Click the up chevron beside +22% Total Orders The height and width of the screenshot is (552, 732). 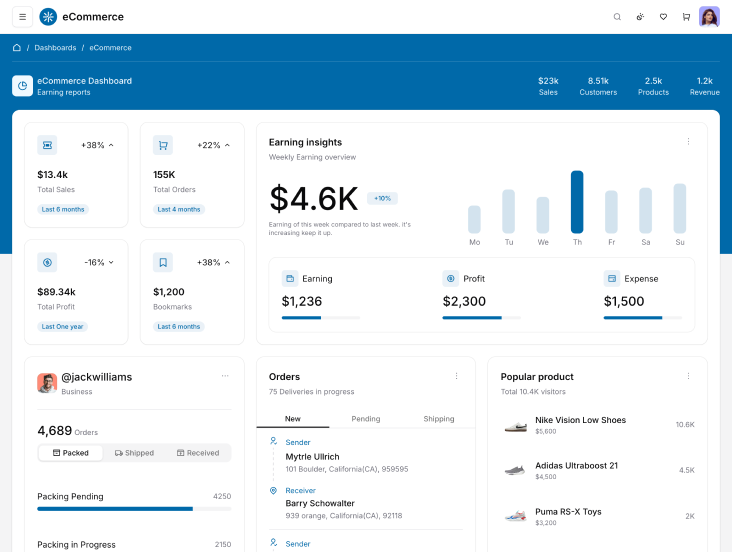coord(227,145)
